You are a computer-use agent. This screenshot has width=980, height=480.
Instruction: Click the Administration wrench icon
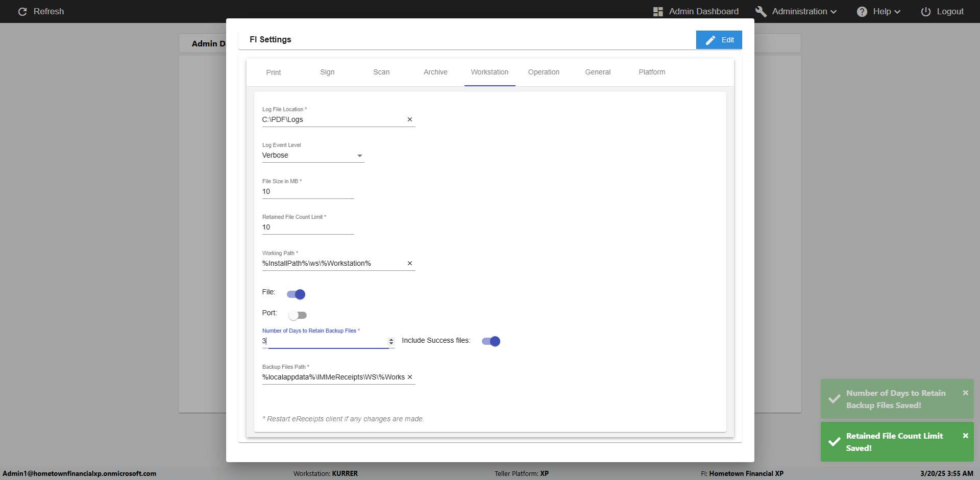click(x=761, y=11)
